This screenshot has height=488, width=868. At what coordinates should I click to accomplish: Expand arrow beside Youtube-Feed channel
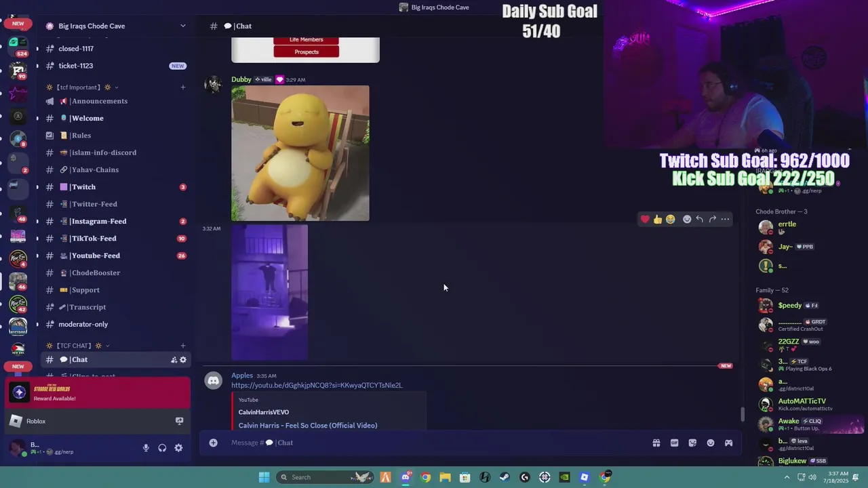click(37, 256)
